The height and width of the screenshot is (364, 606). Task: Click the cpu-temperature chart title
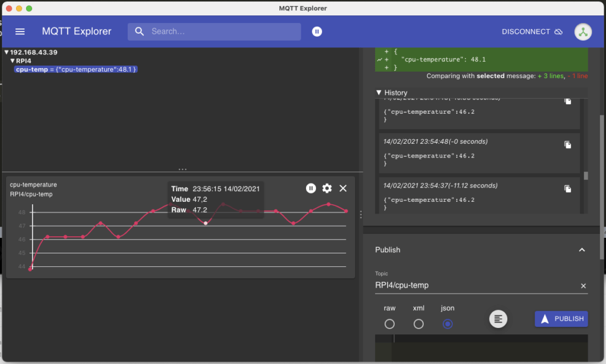(x=33, y=185)
